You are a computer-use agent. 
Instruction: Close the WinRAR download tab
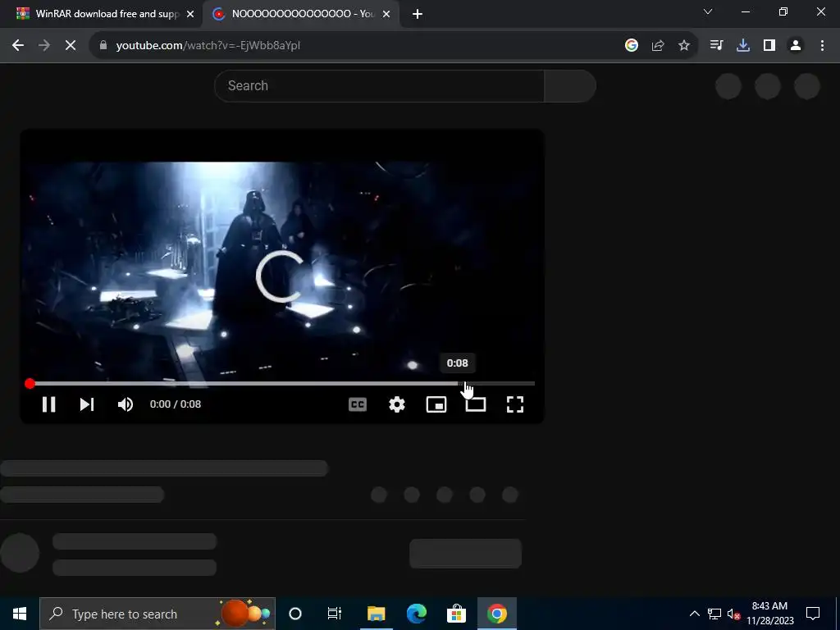pos(190,15)
